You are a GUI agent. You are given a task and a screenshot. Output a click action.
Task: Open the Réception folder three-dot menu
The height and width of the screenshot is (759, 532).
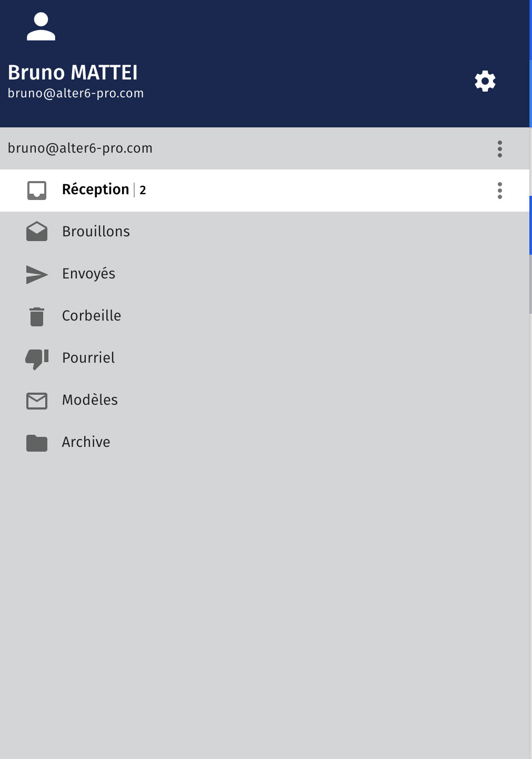click(500, 191)
